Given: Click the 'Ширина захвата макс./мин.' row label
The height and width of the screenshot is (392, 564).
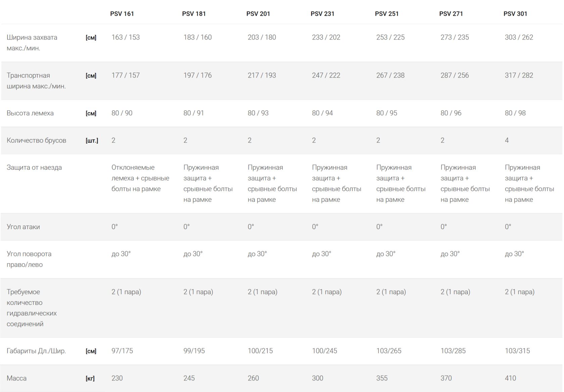Looking at the screenshot, I should click(32, 43).
